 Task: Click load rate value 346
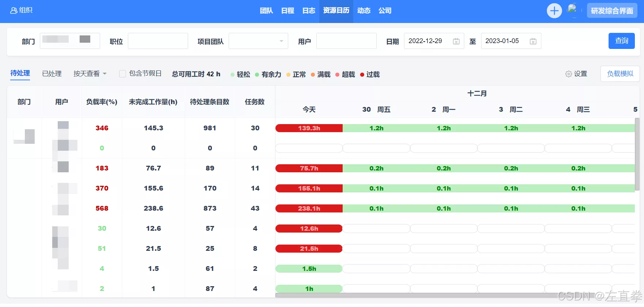pyautogui.click(x=102, y=128)
